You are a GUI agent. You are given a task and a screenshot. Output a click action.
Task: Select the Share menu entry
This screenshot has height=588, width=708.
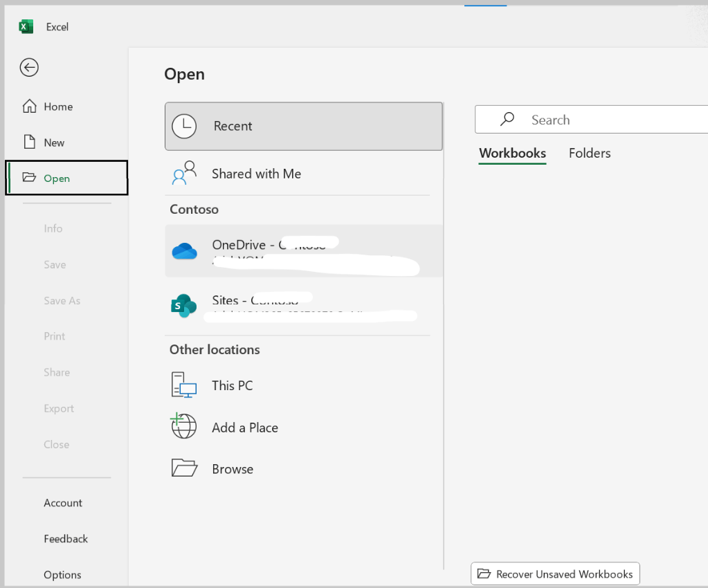(x=57, y=372)
